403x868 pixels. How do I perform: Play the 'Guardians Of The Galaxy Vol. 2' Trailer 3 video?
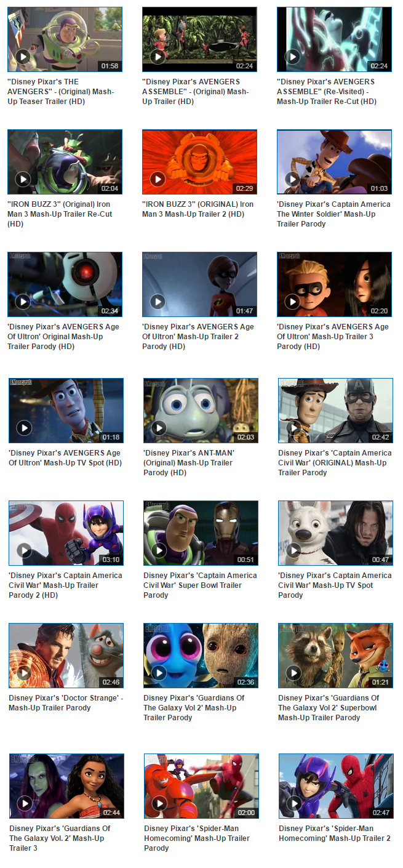coord(66,786)
